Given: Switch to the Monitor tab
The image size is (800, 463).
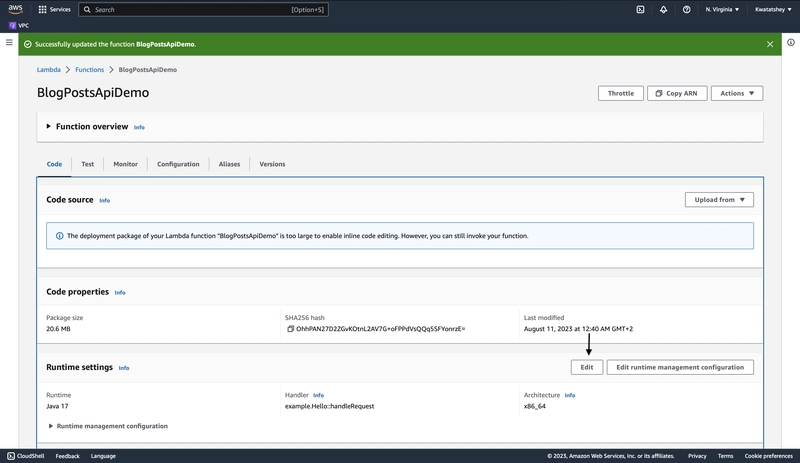Looking at the screenshot, I should click(x=126, y=164).
